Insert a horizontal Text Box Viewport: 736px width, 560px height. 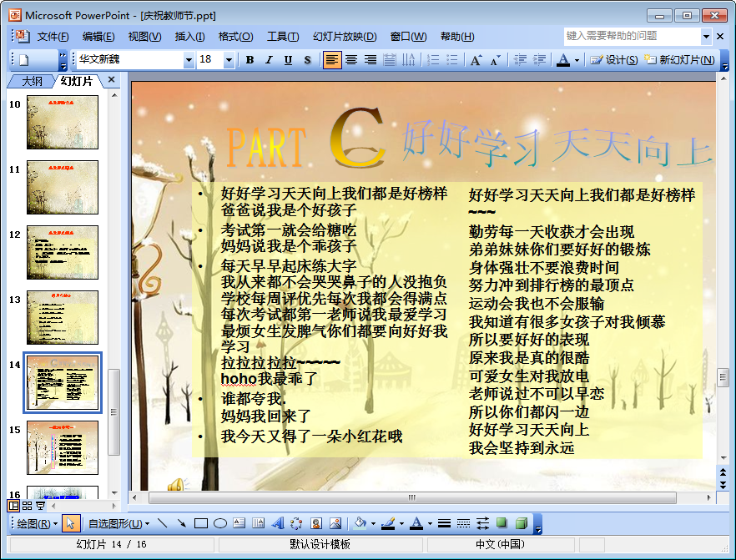[239, 523]
